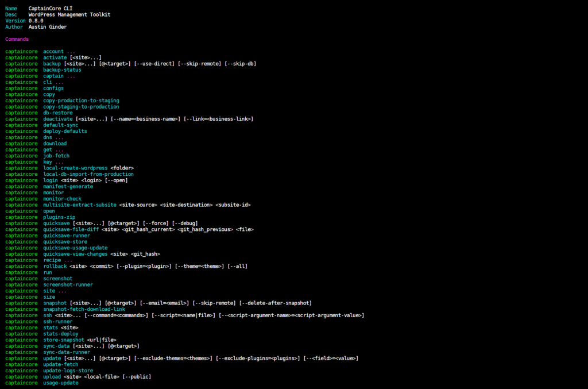
Task: Click the 'quicksave-file-diff' command
Action: pyautogui.click(x=71, y=230)
